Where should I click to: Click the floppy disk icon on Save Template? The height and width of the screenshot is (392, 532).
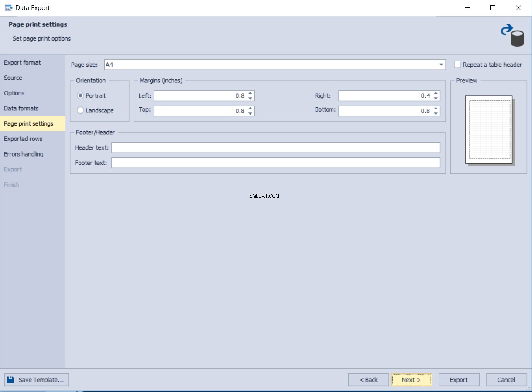11,380
